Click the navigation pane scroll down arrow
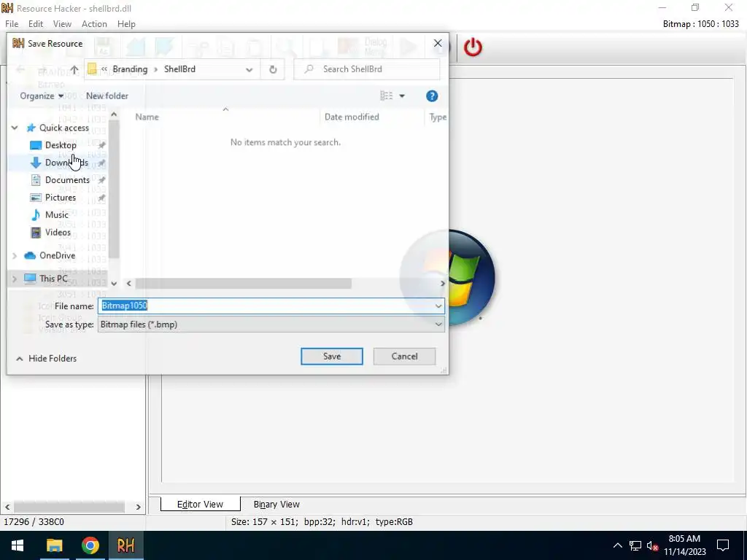The image size is (747, 560). click(114, 284)
